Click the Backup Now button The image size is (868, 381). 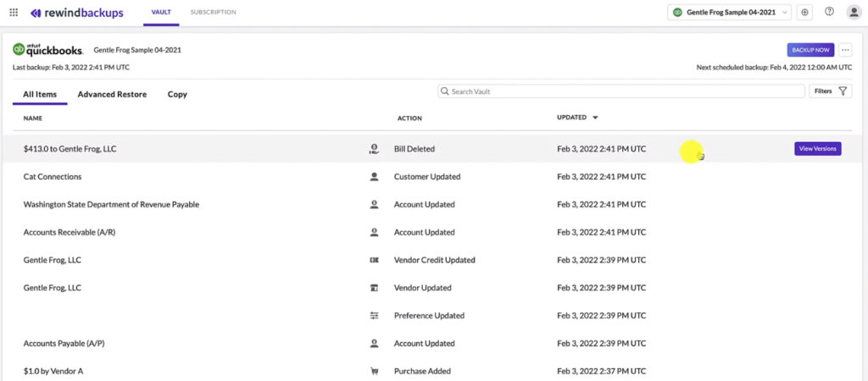tap(810, 50)
